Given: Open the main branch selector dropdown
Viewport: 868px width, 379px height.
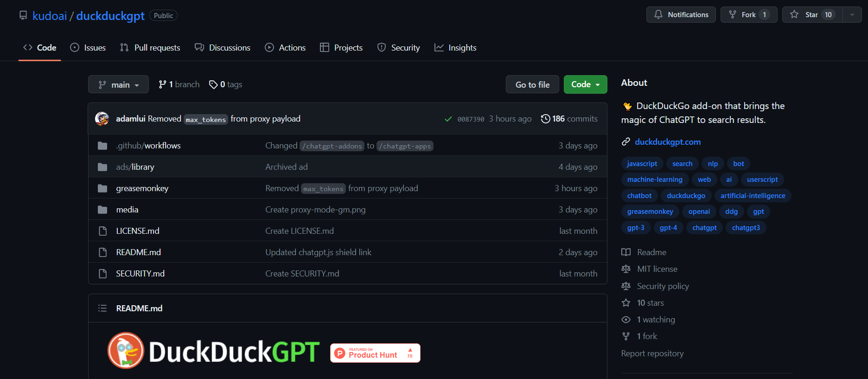Looking at the screenshot, I should [x=118, y=84].
